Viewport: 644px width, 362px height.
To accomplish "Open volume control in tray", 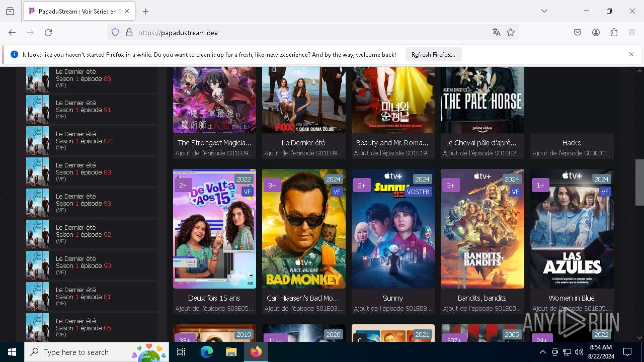I will [579, 352].
